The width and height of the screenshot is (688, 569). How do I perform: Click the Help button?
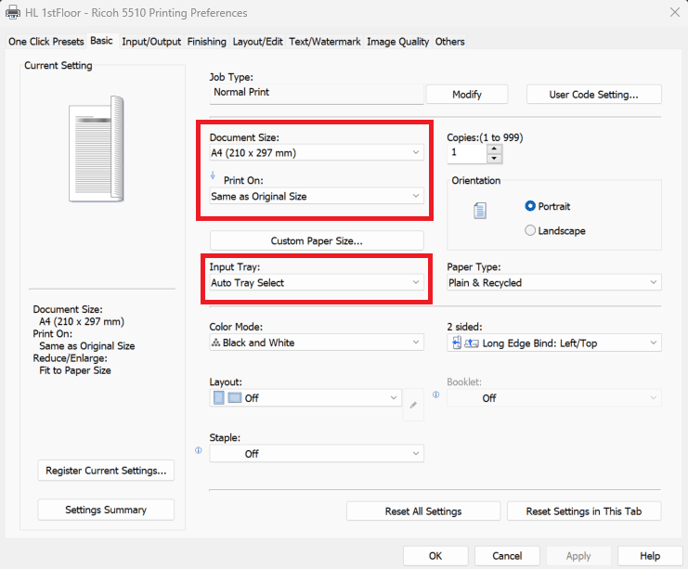pyautogui.click(x=650, y=556)
